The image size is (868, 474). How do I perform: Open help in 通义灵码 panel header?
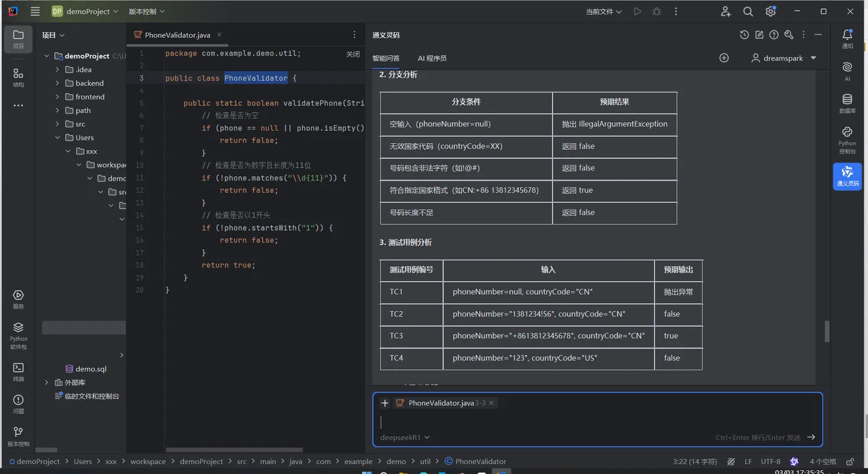pyautogui.click(x=774, y=35)
